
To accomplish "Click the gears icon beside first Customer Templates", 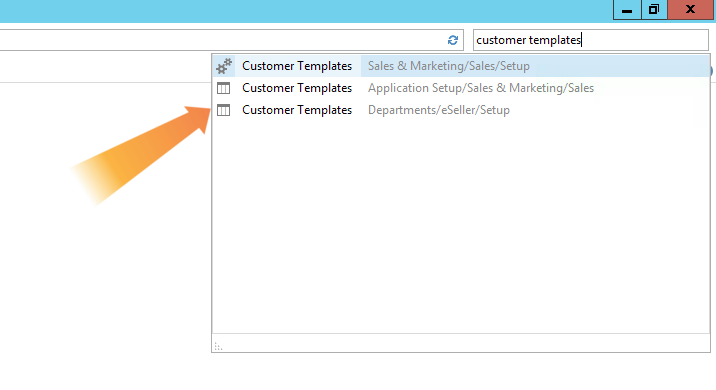I will click(224, 66).
